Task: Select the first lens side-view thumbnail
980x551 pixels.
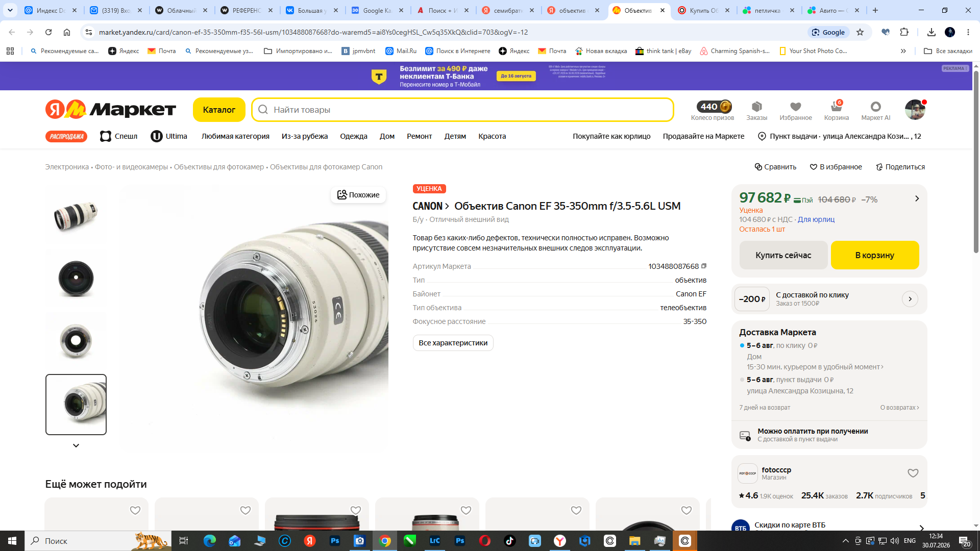Action: tap(76, 215)
